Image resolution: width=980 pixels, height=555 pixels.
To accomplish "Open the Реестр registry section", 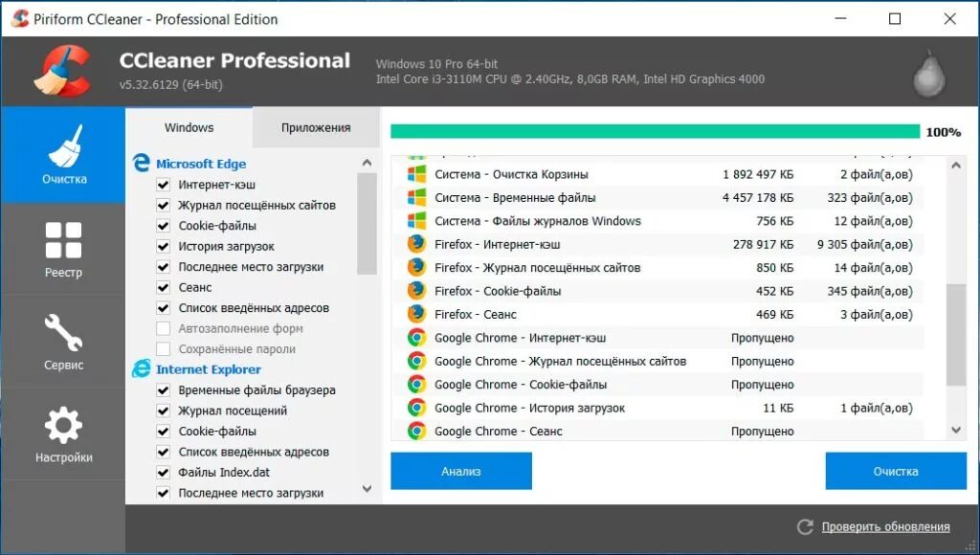I will (63, 249).
